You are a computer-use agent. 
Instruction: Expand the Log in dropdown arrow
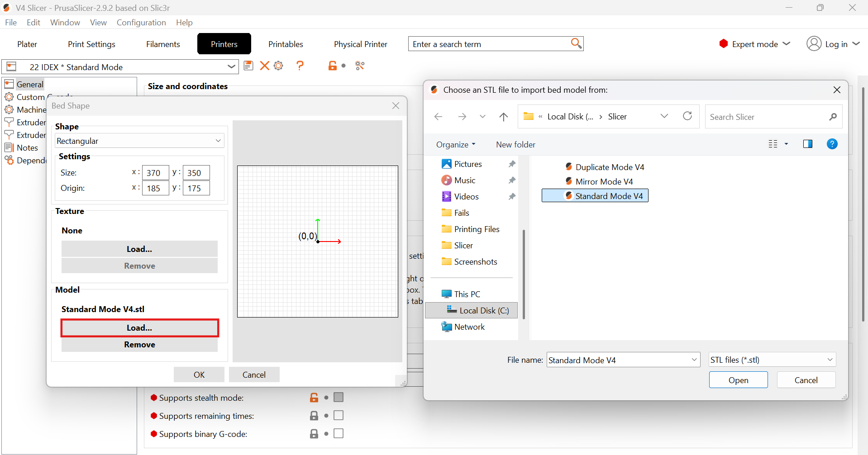click(x=856, y=43)
